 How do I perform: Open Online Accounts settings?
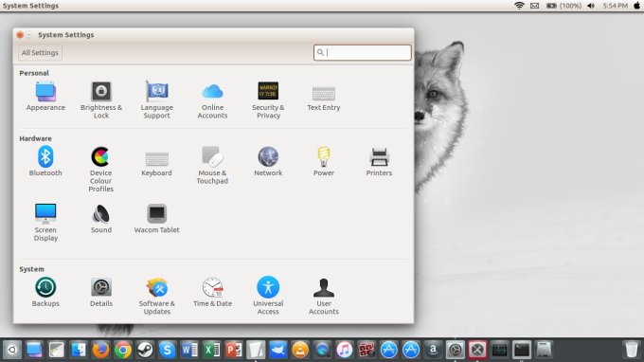point(212,100)
